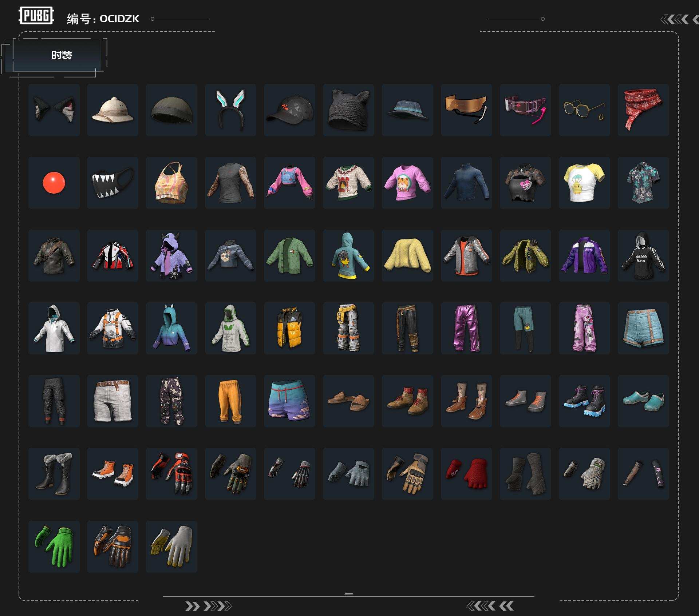Select the white hooded jacket

tap(54, 328)
